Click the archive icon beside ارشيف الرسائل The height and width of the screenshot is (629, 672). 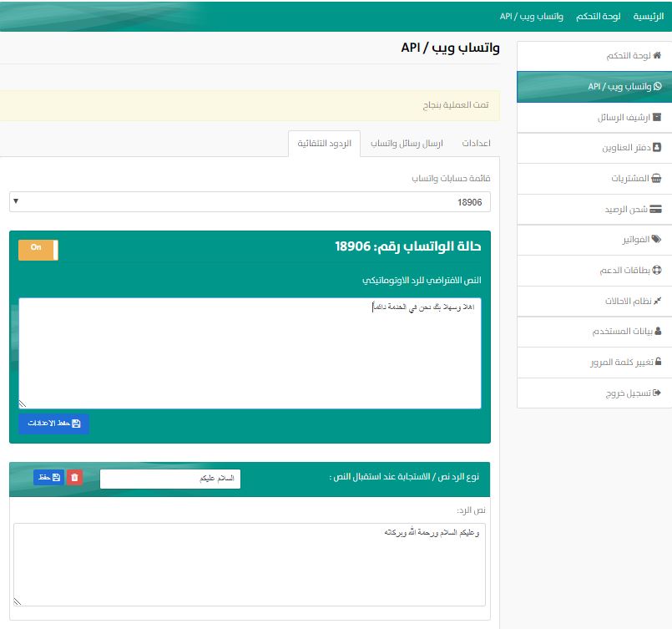[x=657, y=117]
